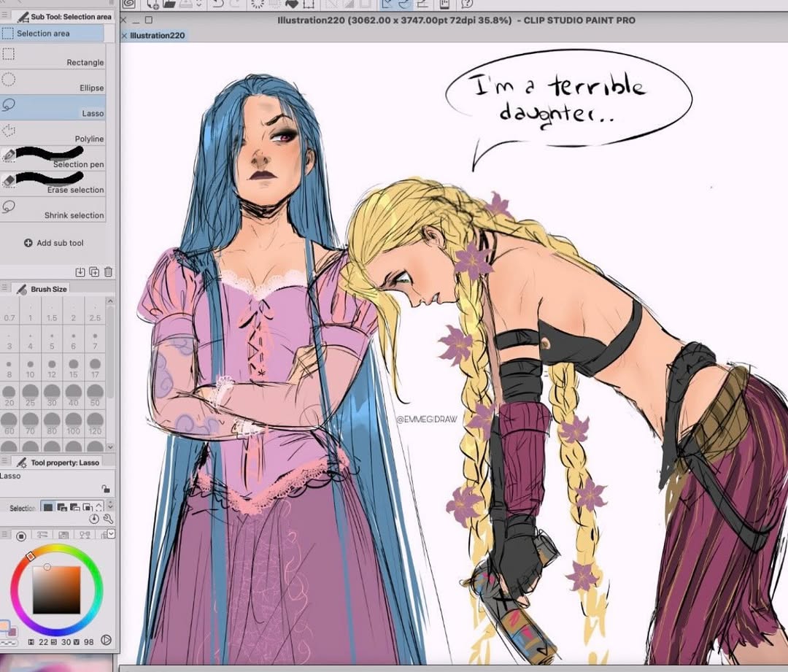Viewport: 788px width, 672px height.
Task: Pick brush size 2.5
Action: (x=95, y=312)
